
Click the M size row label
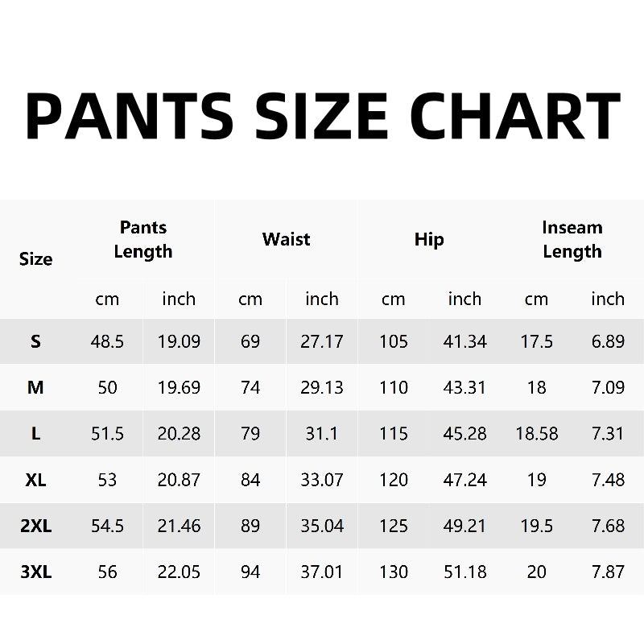point(35,387)
